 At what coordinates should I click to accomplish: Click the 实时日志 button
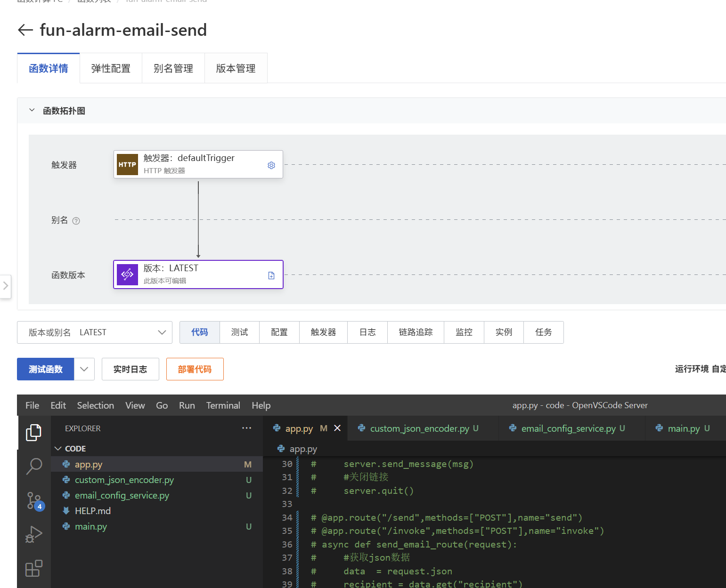pyautogui.click(x=131, y=369)
